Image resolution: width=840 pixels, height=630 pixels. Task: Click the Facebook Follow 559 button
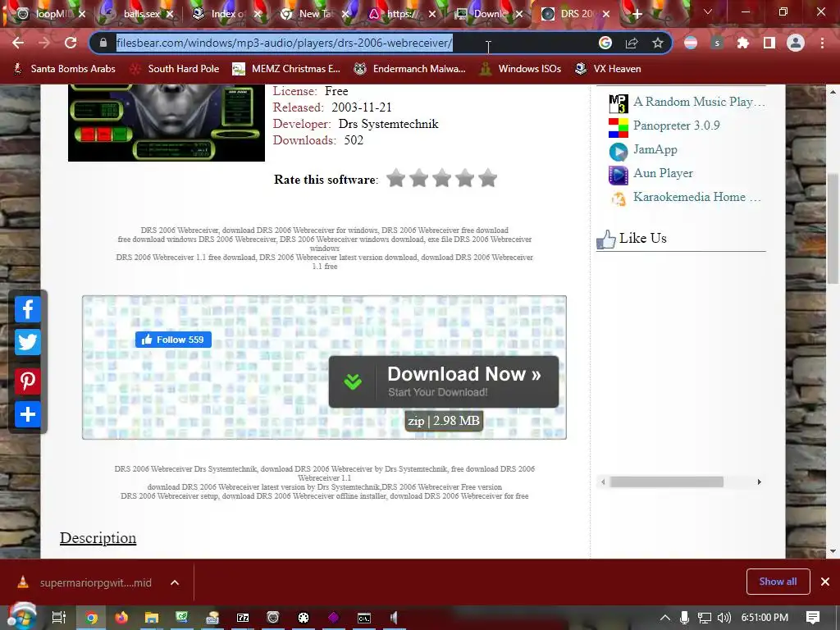pyautogui.click(x=173, y=340)
